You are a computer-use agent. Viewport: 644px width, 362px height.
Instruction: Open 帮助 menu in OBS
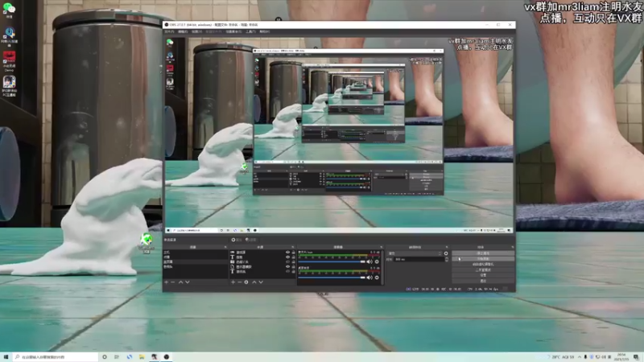[265, 31]
